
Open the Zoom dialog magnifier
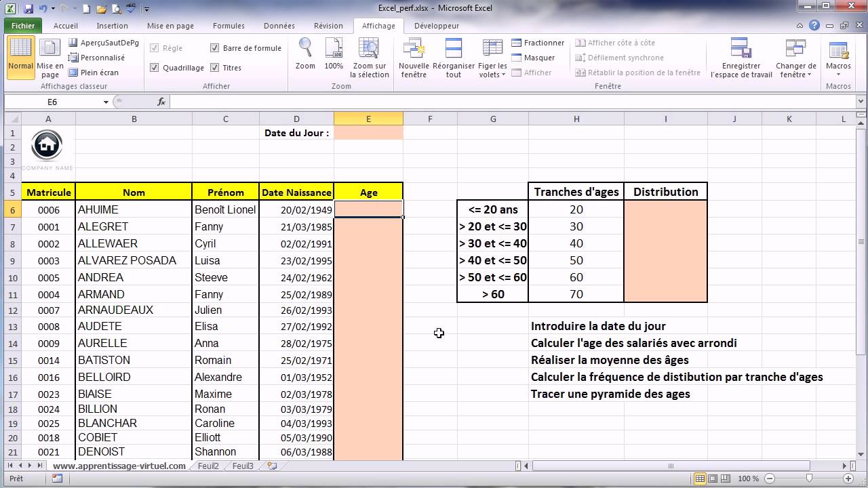pyautogui.click(x=305, y=54)
